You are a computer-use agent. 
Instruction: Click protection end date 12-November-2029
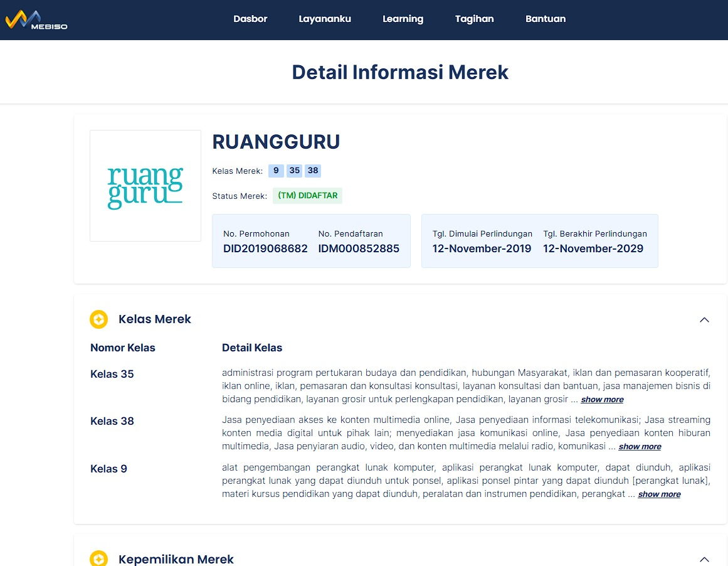593,248
